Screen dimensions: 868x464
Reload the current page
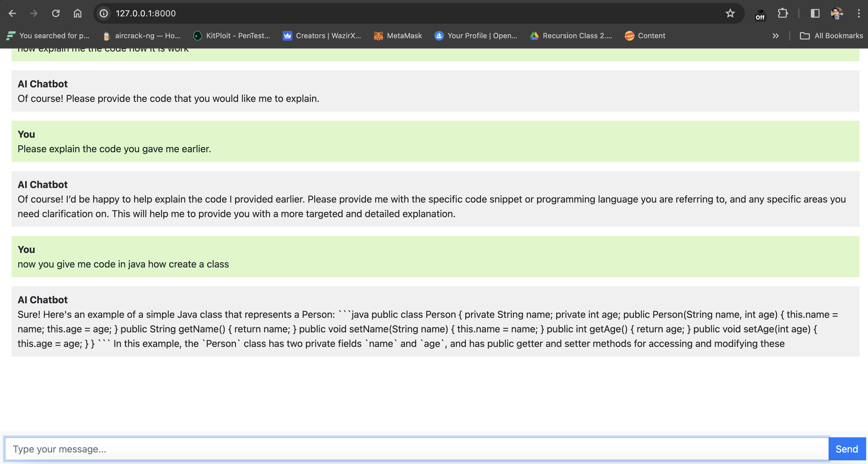click(x=56, y=13)
